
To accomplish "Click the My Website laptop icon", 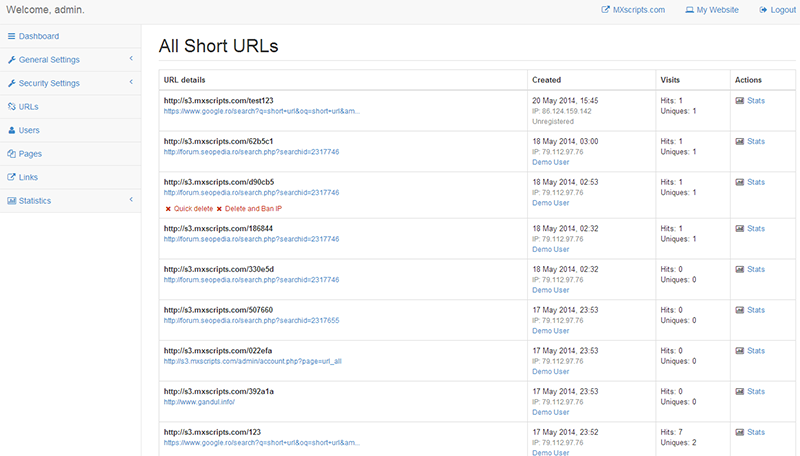I will click(689, 10).
